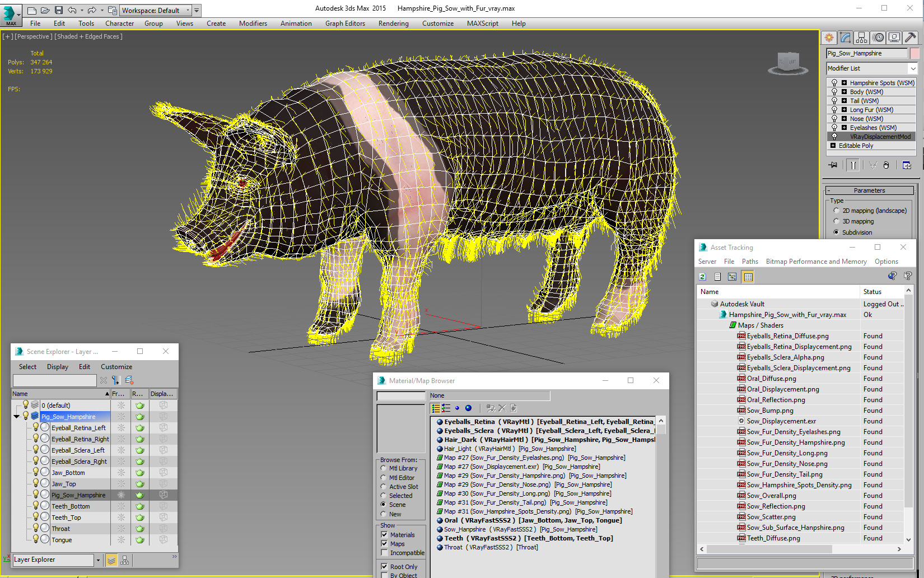Click the [Shaded + Edged Faces] viewport label

click(88, 36)
